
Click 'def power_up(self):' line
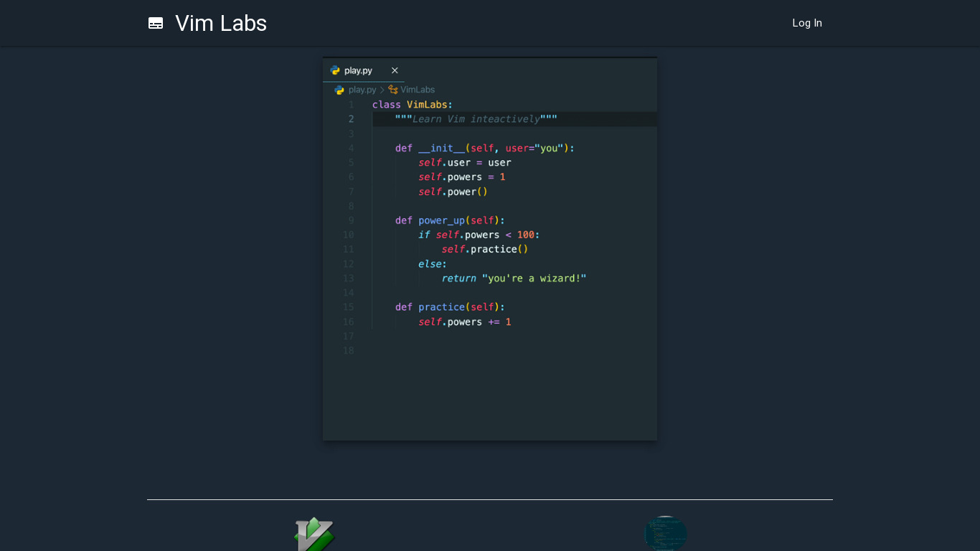450,220
